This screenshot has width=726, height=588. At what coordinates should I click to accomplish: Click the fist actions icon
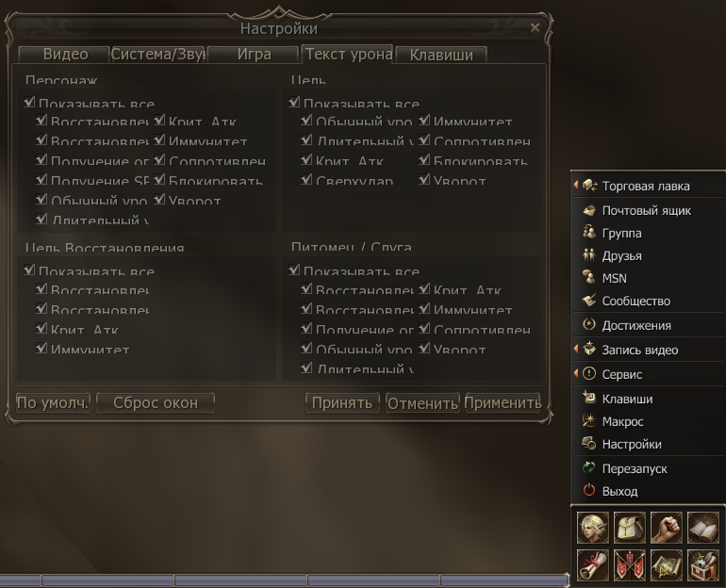(x=666, y=528)
